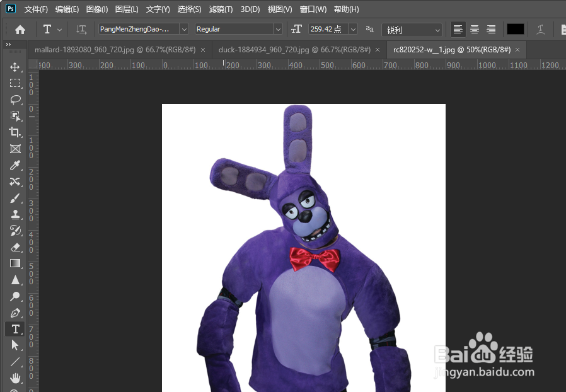This screenshot has width=566, height=392.
Task: Select the Line tool
Action: tap(14, 362)
